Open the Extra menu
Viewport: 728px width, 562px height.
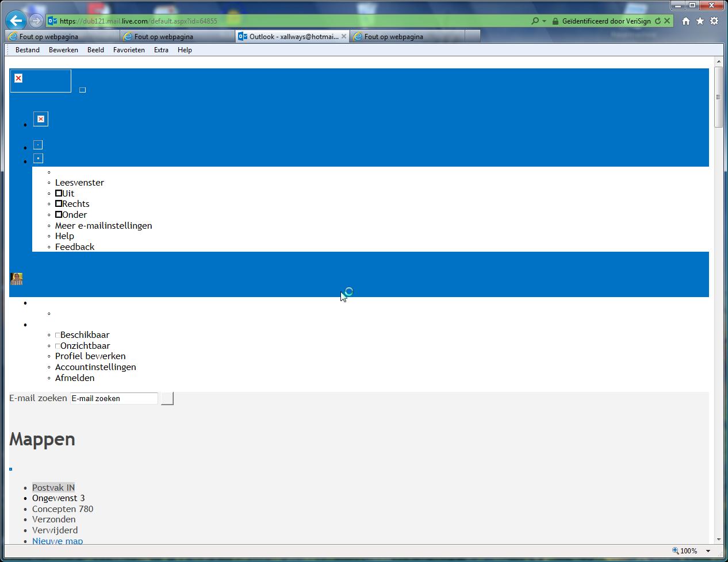coord(161,50)
